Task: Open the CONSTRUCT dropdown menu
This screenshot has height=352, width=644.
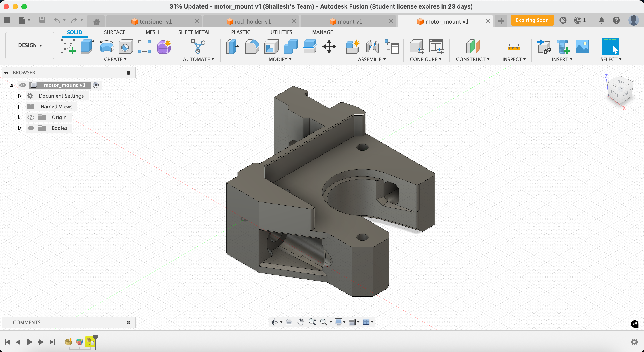Action: [473, 59]
